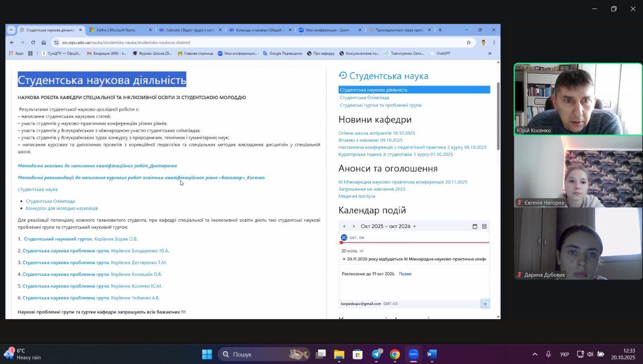Viewport: 643px width, 364px height.
Task: Go to the next calendar period arrow
Action: [354, 227]
